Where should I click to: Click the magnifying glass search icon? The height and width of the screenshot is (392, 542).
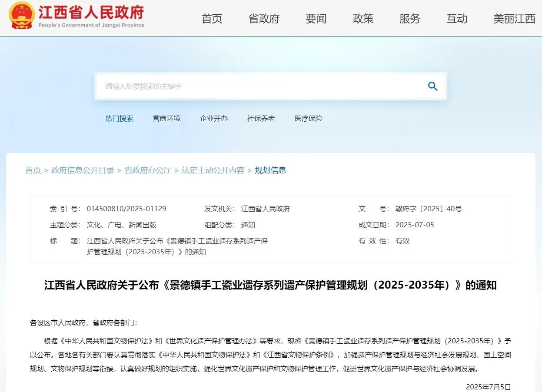[x=432, y=86]
